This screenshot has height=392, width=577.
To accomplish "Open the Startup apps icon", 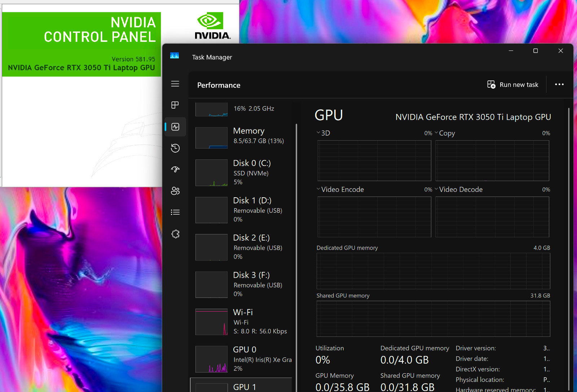I will (x=175, y=169).
